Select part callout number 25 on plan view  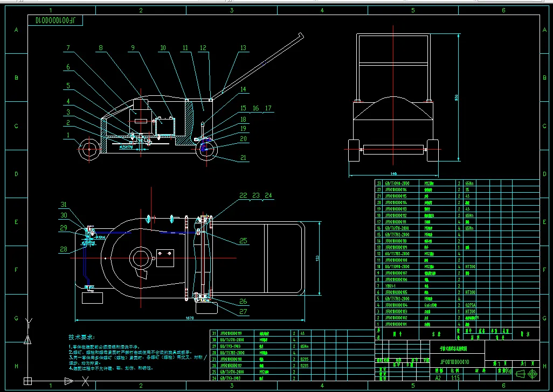pyautogui.click(x=243, y=241)
